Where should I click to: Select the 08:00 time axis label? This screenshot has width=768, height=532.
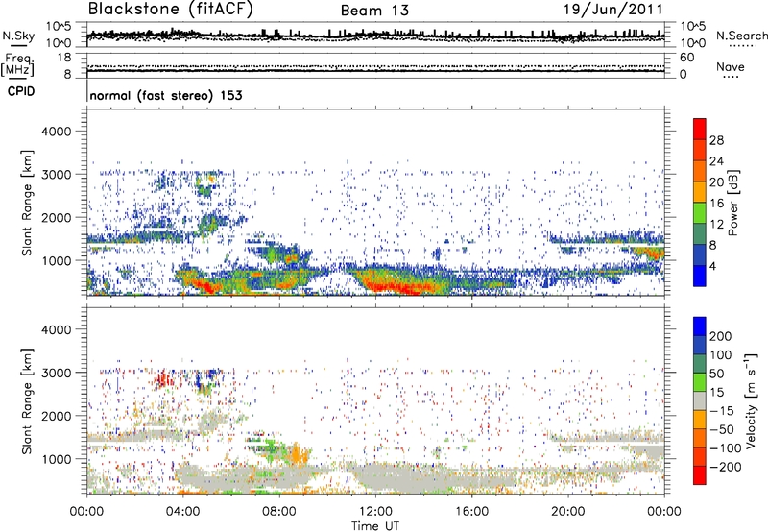point(279,512)
